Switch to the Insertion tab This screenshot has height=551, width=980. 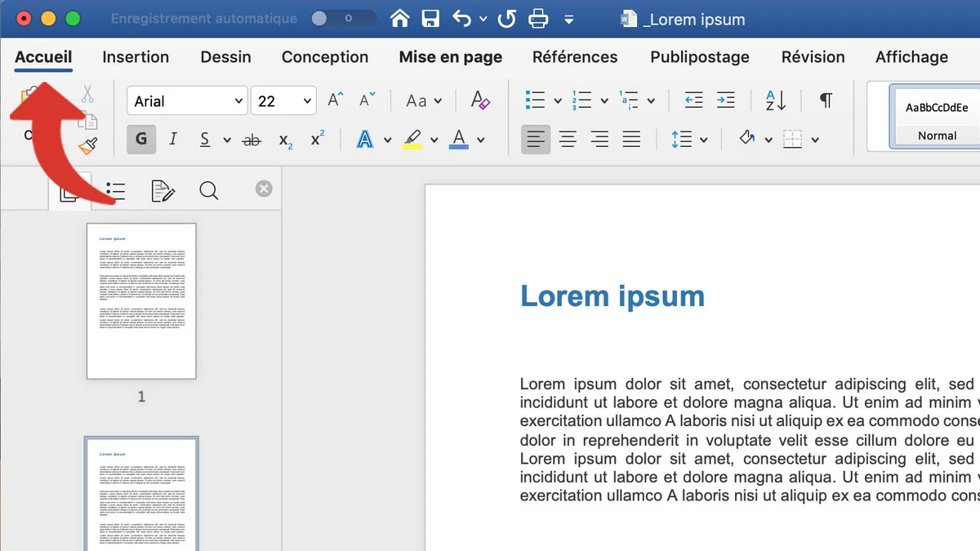point(136,57)
